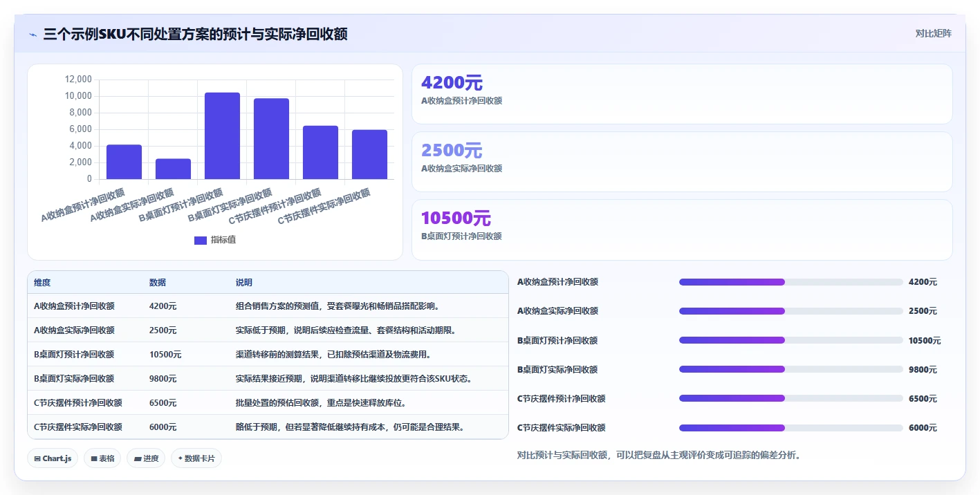
Task: Click the 说明 table column header
Action: pyautogui.click(x=244, y=283)
